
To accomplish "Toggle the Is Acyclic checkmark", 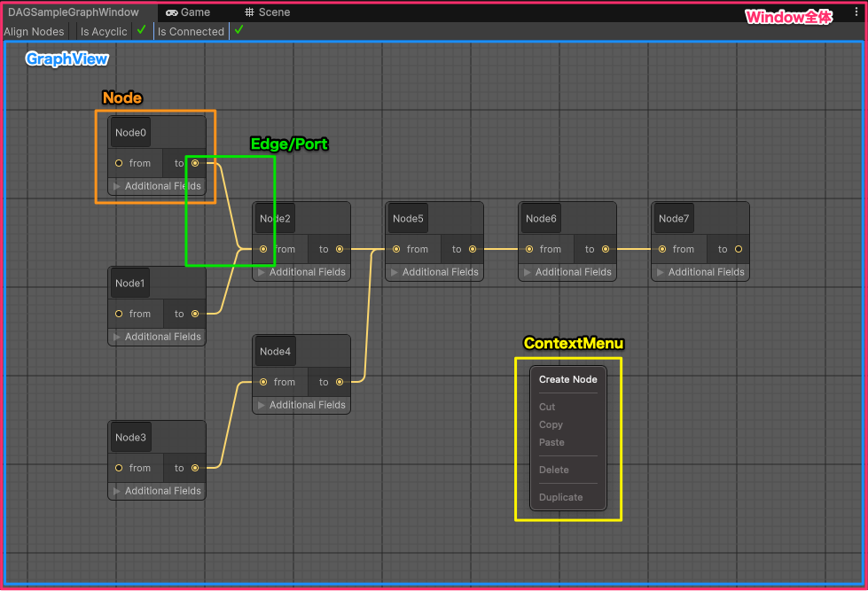I will click(141, 31).
